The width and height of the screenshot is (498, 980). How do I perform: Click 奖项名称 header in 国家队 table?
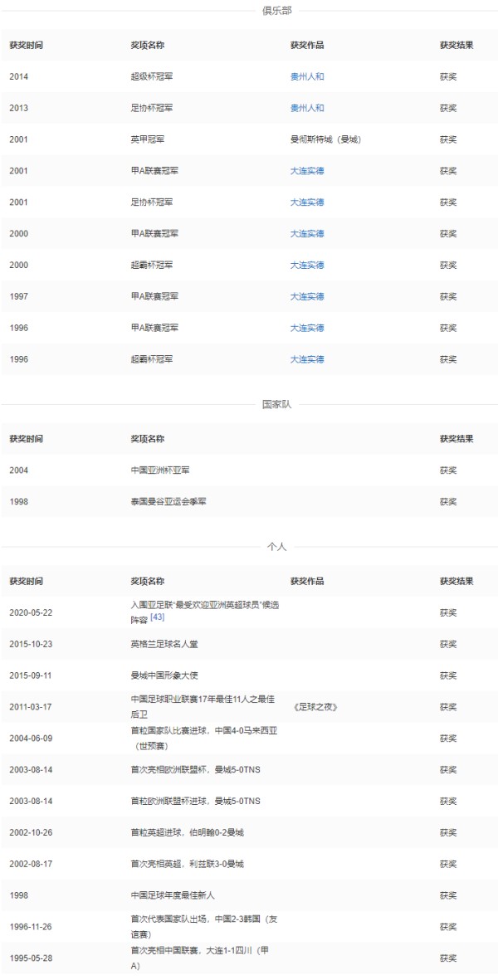tap(148, 439)
